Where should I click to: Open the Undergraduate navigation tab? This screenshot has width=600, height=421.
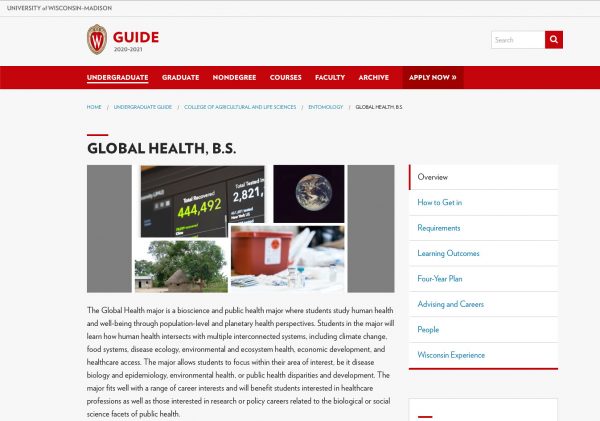point(117,77)
